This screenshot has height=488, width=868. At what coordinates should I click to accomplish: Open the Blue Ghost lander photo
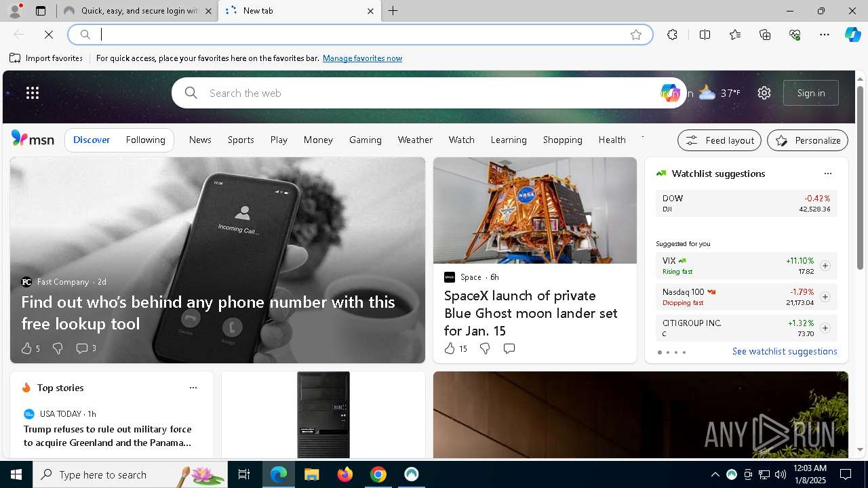click(535, 210)
